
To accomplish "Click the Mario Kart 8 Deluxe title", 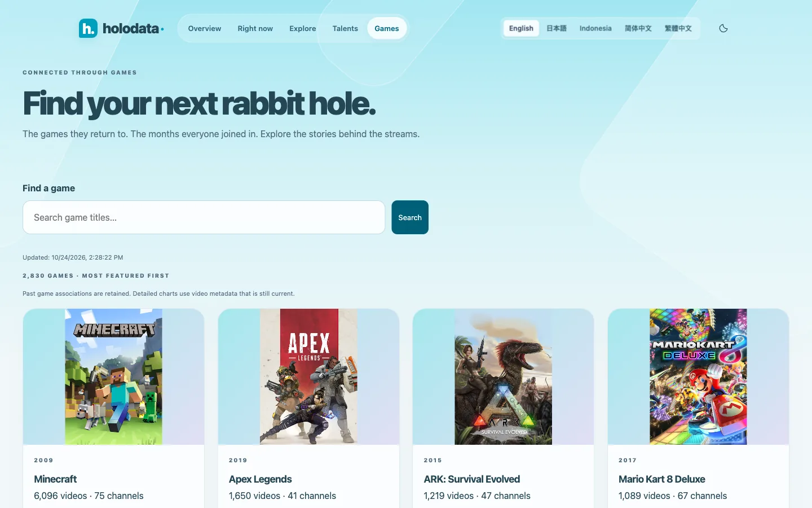I will coord(662,479).
